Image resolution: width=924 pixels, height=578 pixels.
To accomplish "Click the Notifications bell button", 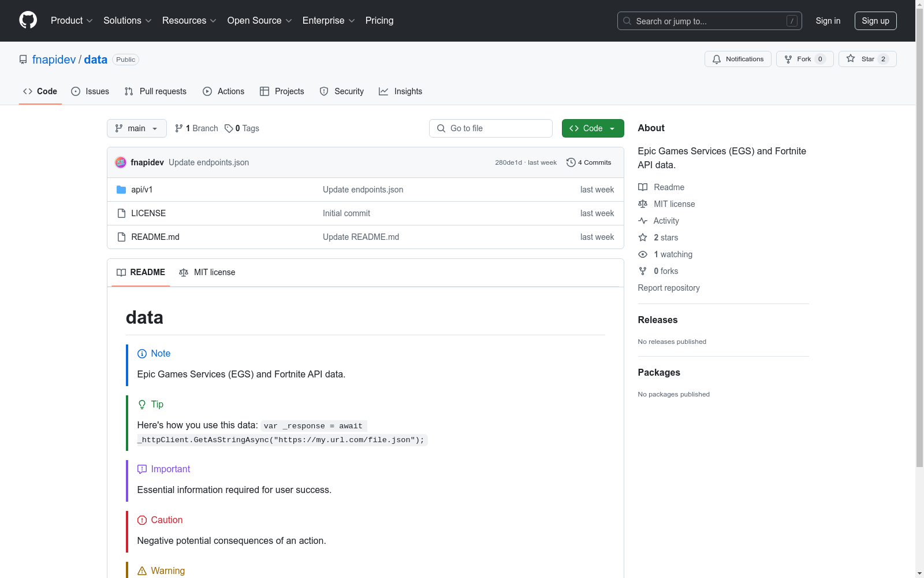I will pyautogui.click(x=737, y=59).
